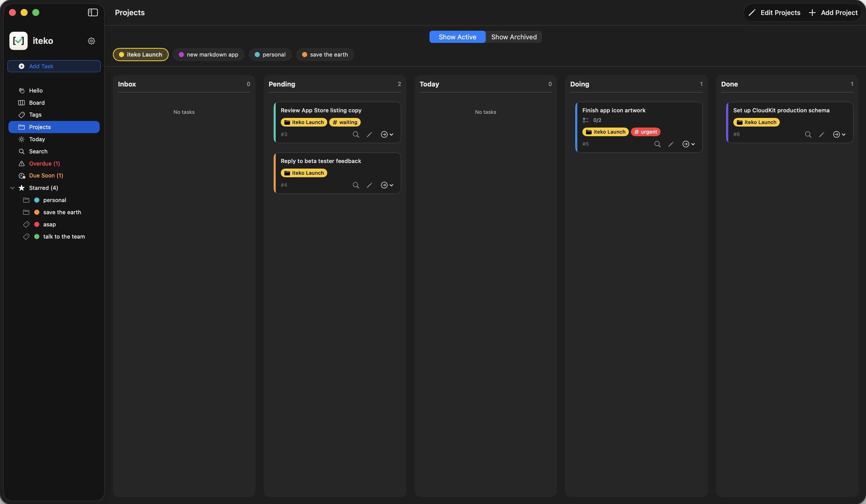Show Overdue (1) tasks
866x504 pixels.
54,164
